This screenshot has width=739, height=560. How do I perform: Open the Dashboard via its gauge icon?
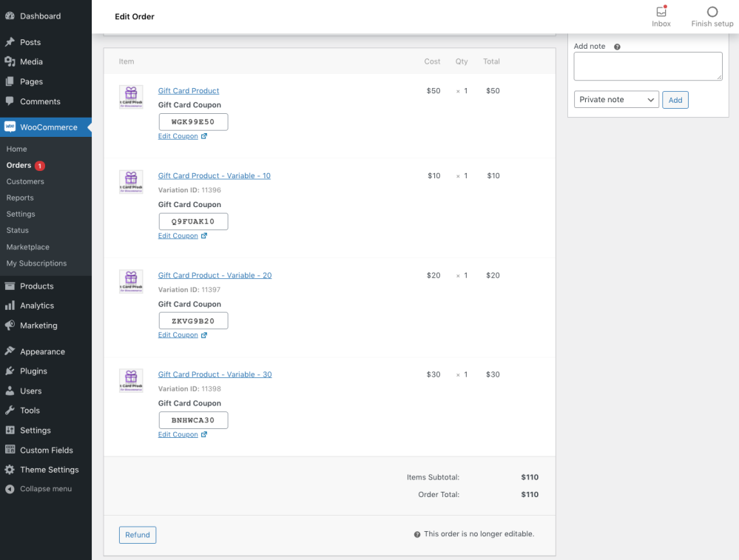(10, 16)
